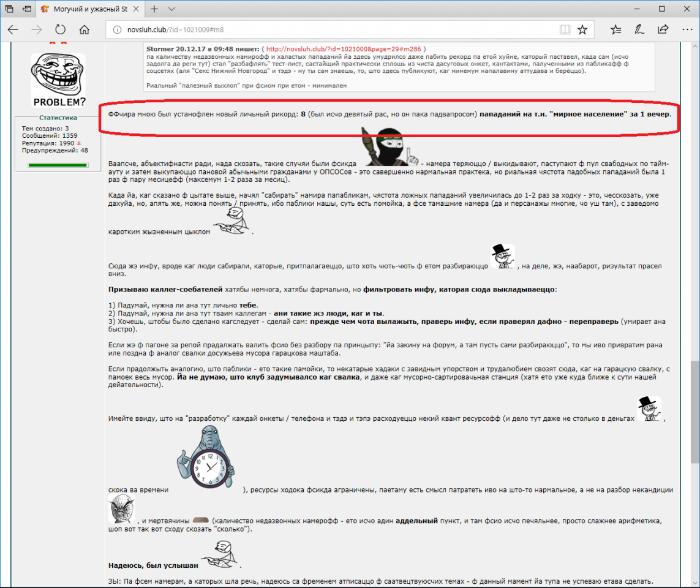Click the Refresh page icon
This screenshot has width=700, height=588.
(60, 29)
